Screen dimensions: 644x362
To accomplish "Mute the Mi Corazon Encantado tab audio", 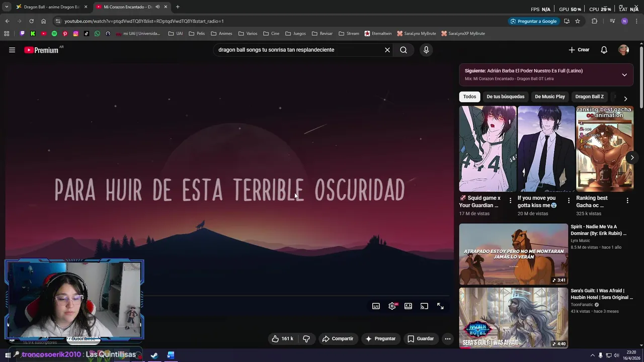I will click(x=157, y=7).
